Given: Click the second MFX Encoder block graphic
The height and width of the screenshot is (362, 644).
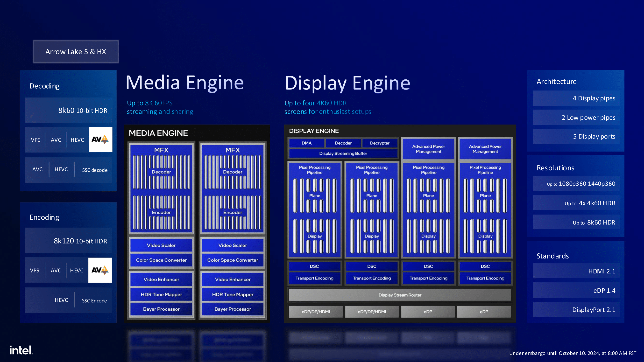Looking at the screenshot, I should pyautogui.click(x=233, y=212).
